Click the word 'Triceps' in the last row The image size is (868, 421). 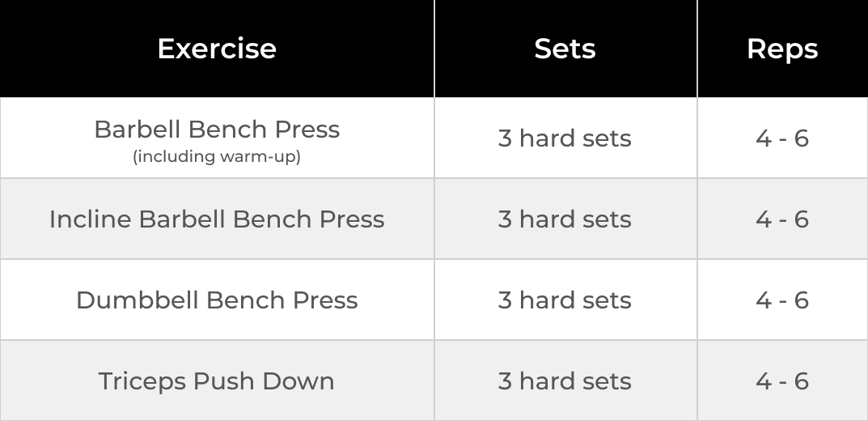pos(142,381)
